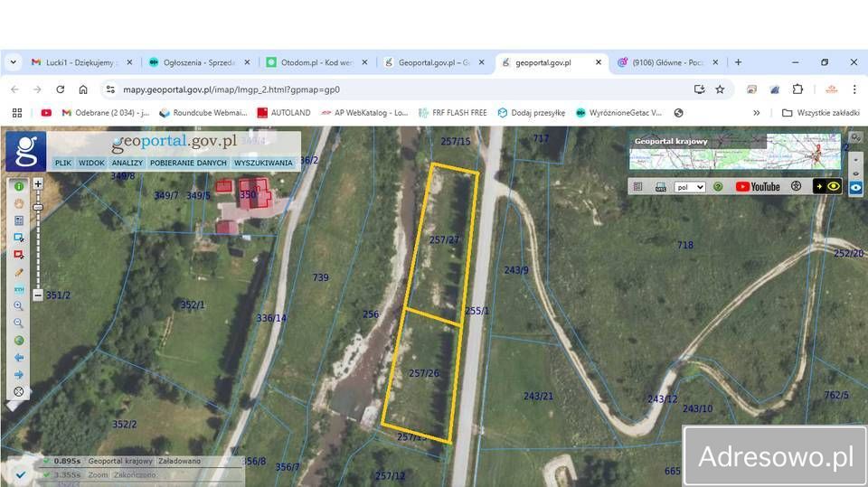Open a new browser tab
Screen dimensions: 868x487
(738, 62)
